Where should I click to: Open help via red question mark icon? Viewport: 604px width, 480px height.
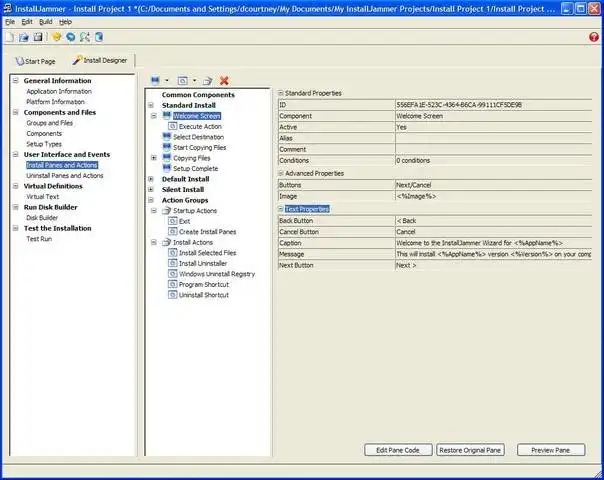(594, 37)
